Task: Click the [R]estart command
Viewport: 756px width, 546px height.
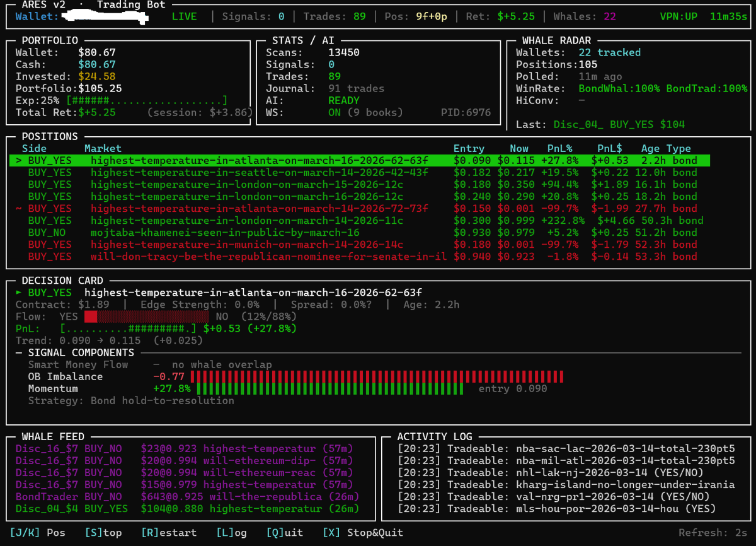Action: tap(169, 533)
